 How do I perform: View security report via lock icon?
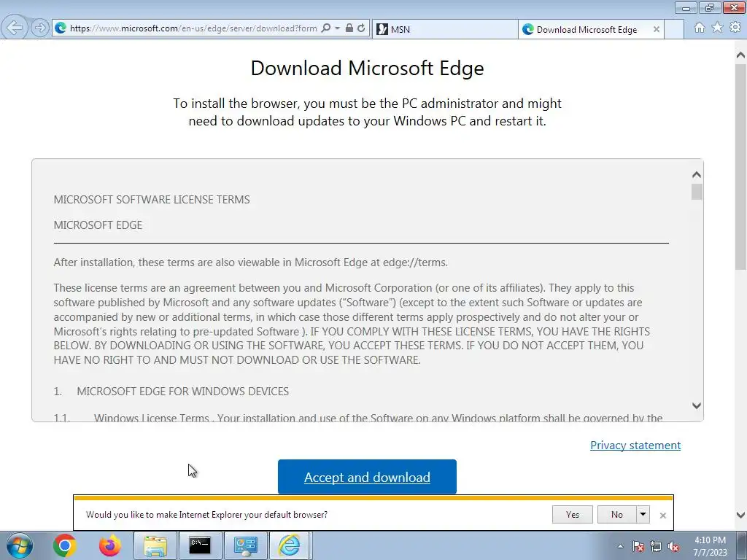(349, 28)
